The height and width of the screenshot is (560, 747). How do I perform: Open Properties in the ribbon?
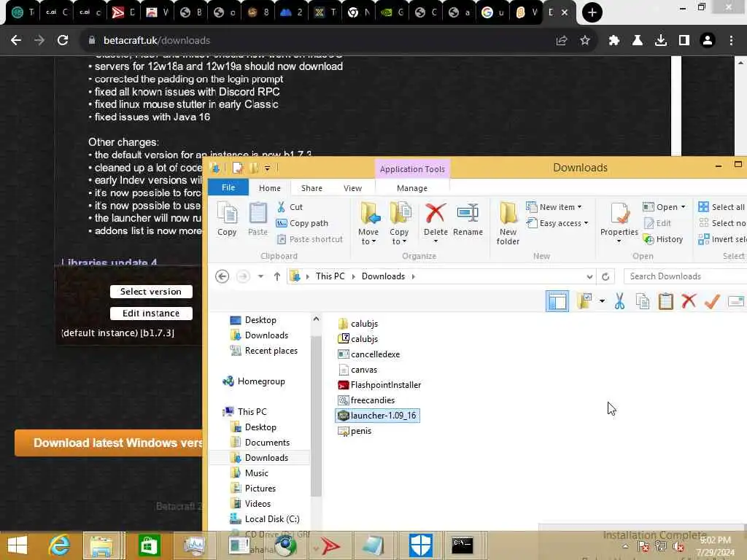[619, 223]
